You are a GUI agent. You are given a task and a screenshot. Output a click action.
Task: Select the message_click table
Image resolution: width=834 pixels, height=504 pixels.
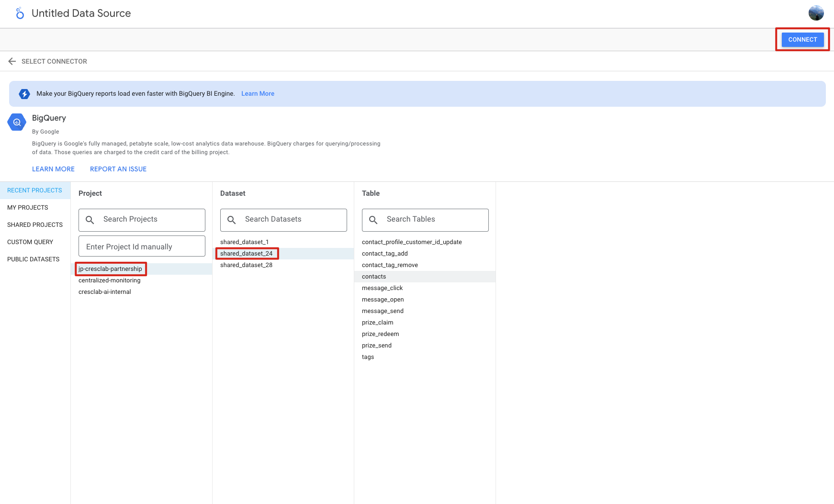(425, 288)
